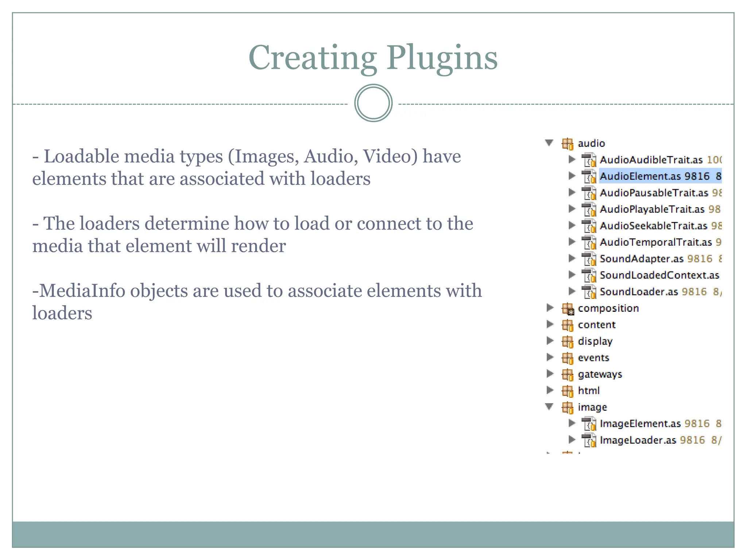Click the content package icon

click(568, 325)
